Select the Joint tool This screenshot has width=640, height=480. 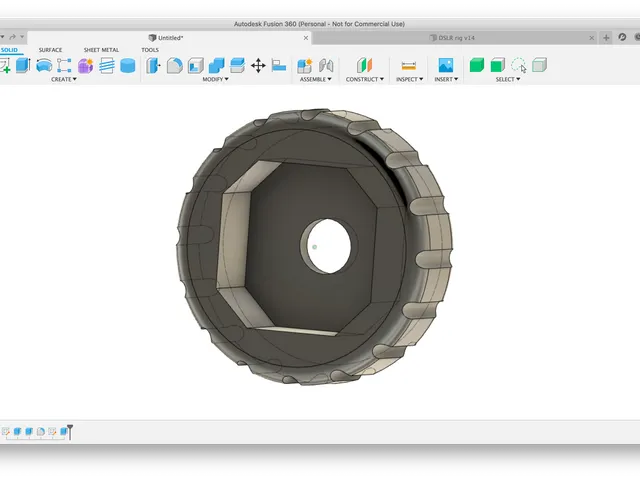(x=326, y=65)
